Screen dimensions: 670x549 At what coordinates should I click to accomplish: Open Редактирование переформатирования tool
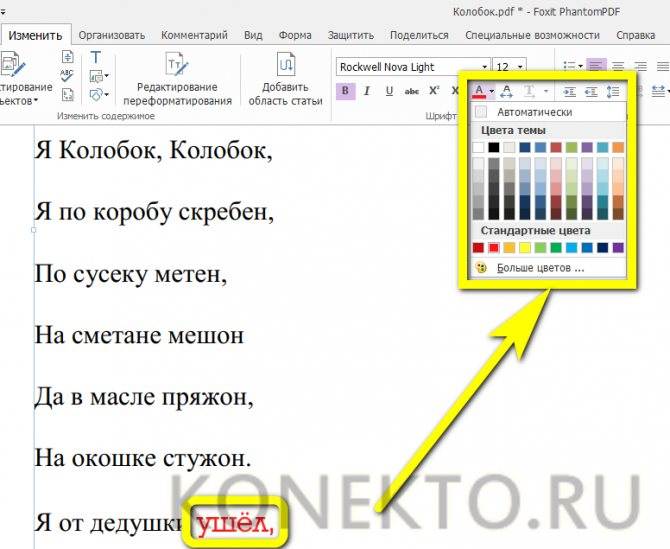[x=177, y=78]
